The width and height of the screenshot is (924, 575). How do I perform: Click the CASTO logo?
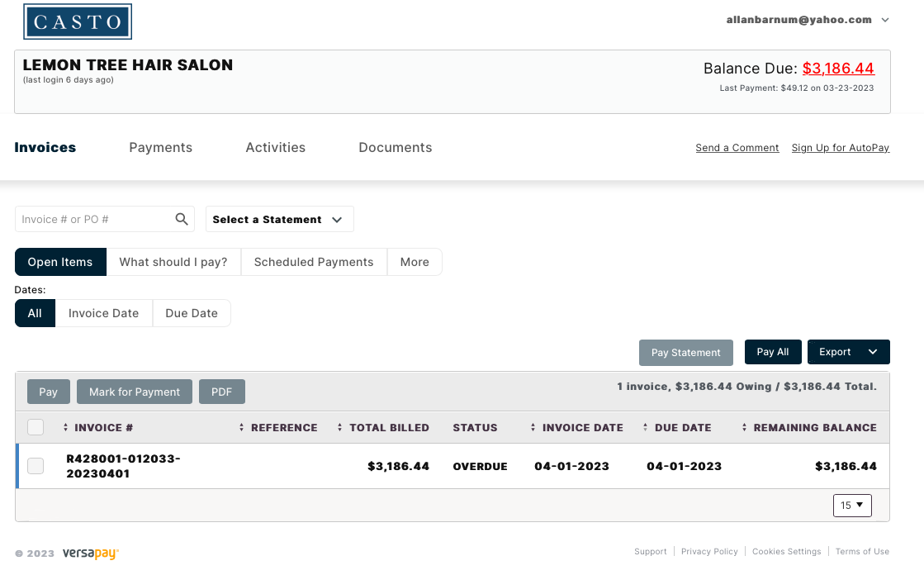coord(78,22)
